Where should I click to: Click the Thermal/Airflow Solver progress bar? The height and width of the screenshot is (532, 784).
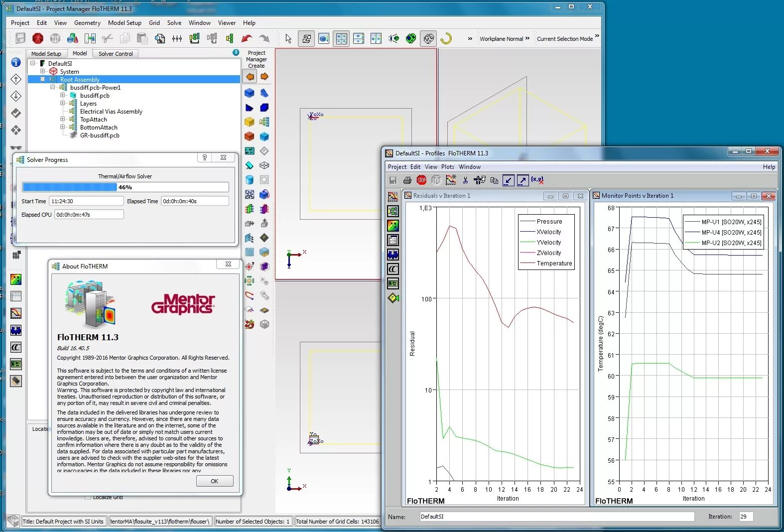pyautogui.click(x=125, y=187)
